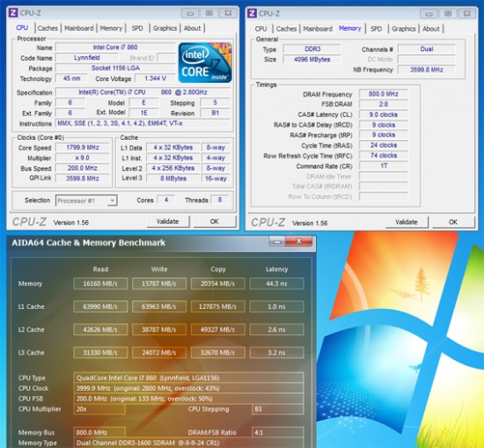Minimize the left CPU-Z window
Image resolution: width=484 pixels, height=448 pixels.
coord(190,13)
